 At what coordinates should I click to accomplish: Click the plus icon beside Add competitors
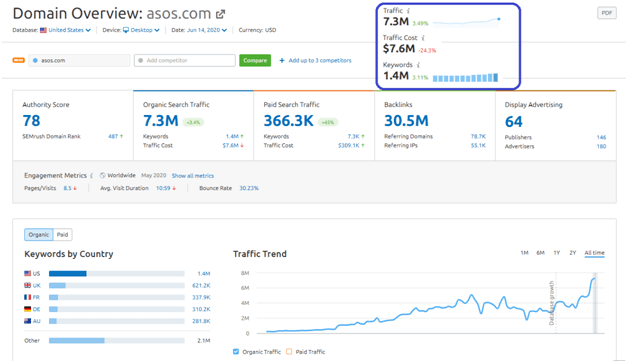point(282,60)
